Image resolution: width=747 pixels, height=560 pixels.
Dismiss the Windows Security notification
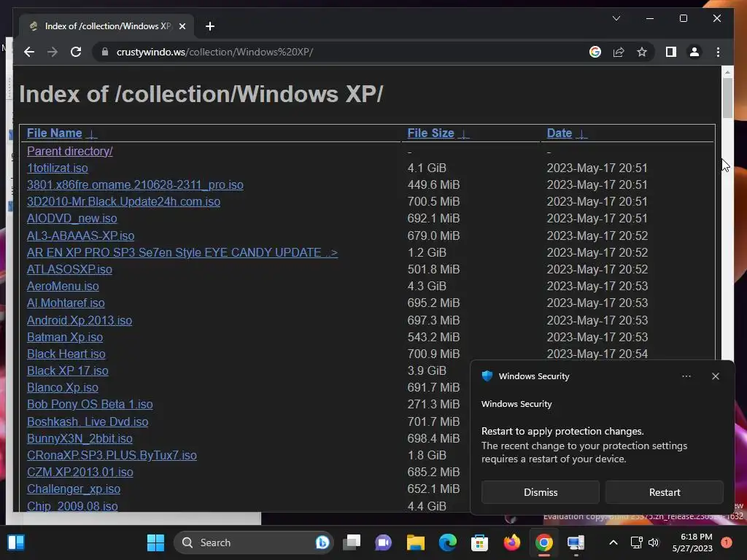(541, 492)
